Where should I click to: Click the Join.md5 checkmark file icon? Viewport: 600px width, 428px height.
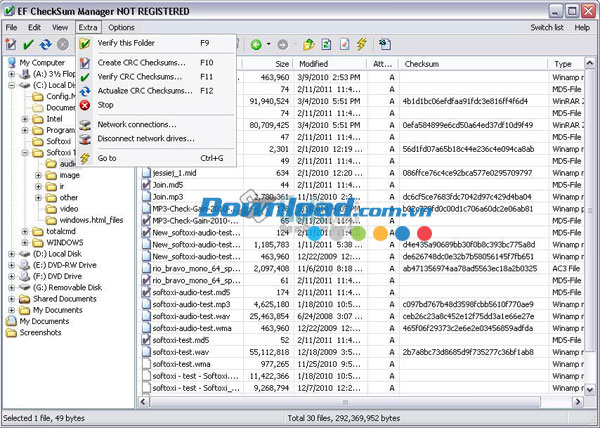pyautogui.click(x=146, y=185)
